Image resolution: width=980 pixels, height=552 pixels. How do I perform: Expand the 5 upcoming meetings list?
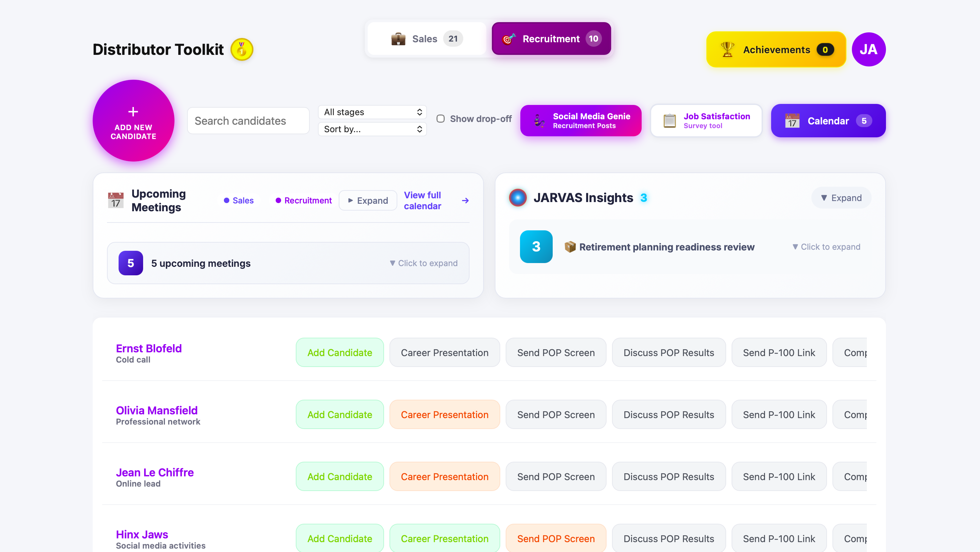click(288, 263)
